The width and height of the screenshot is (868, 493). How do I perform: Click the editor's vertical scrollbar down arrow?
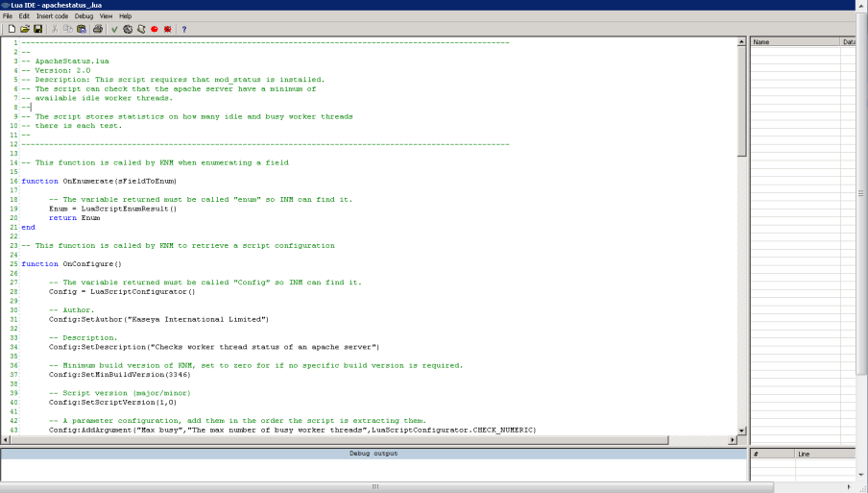pyautogui.click(x=741, y=430)
